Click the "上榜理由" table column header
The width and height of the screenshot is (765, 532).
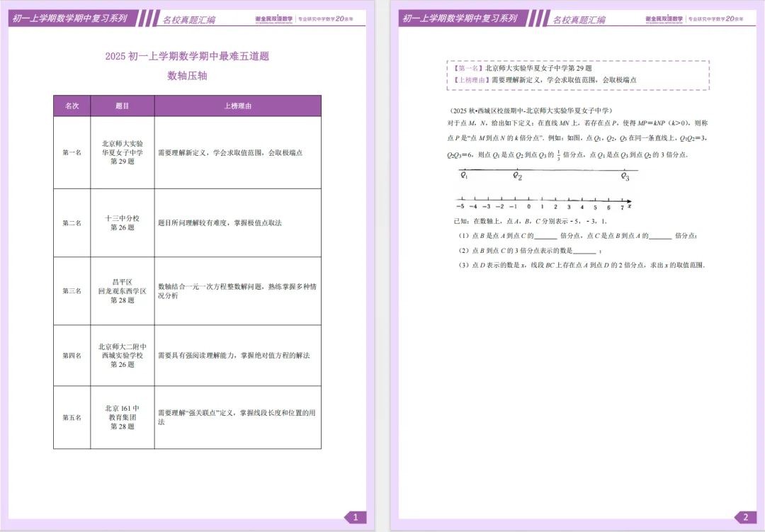tap(237, 106)
